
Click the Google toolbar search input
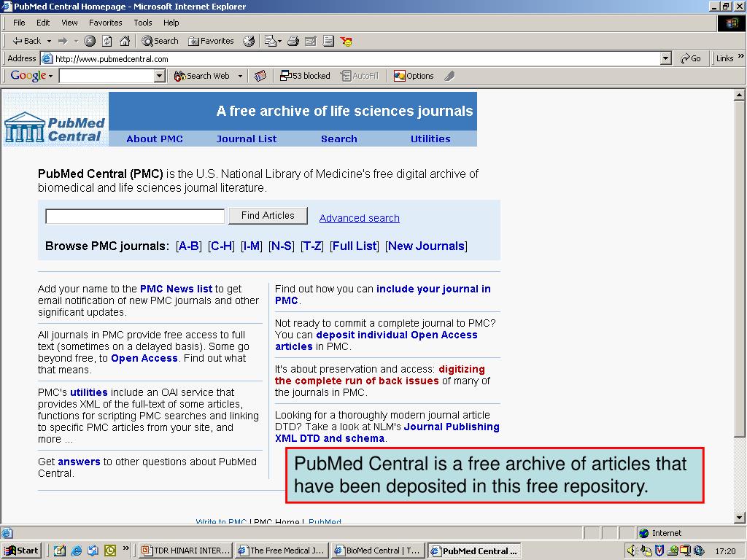pyautogui.click(x=107, y=76)
